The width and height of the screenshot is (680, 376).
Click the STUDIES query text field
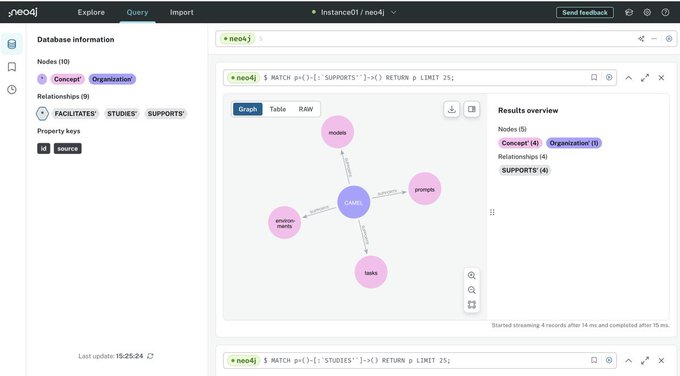coord(421,360)
